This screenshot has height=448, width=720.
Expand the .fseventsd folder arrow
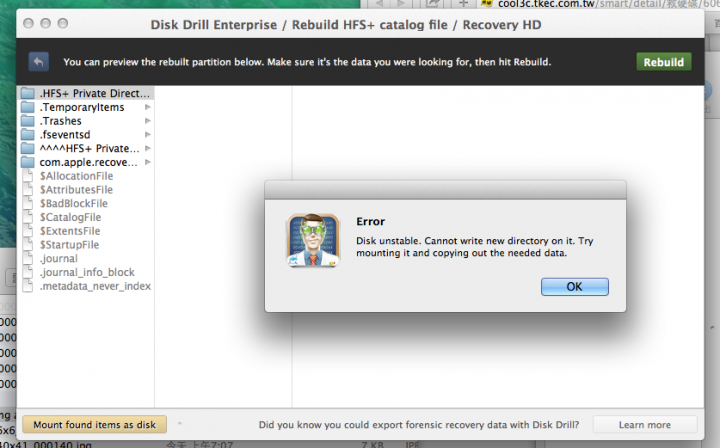pos(148,134)
